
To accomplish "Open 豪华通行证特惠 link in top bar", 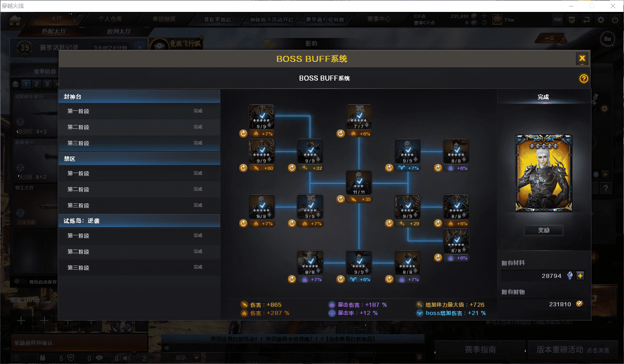I will [326, 20].
